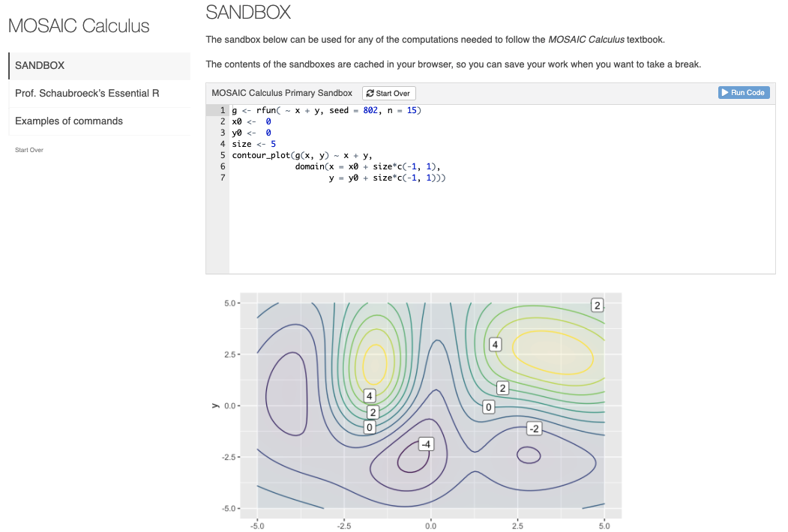Click the MOSAIC Calculus site title

pyautogui.click(x=79, y=26)
